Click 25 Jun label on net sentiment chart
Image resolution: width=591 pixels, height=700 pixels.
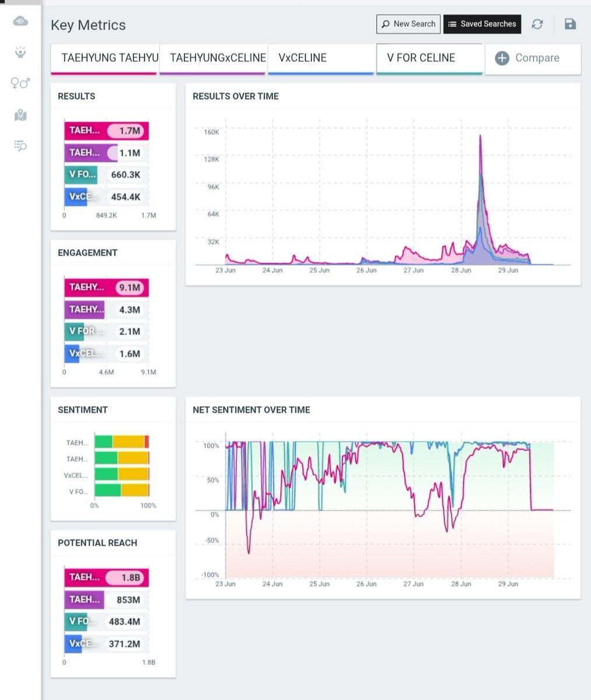point(319,584)
